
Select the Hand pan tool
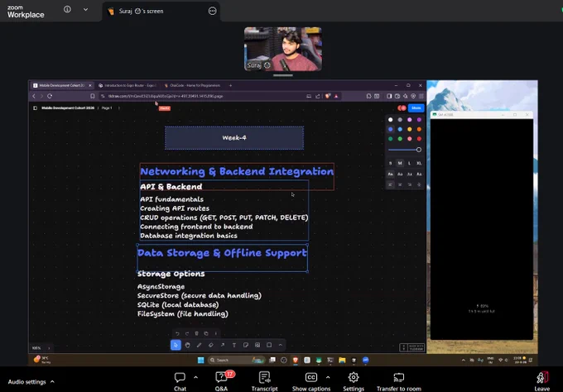pos(187,345)
